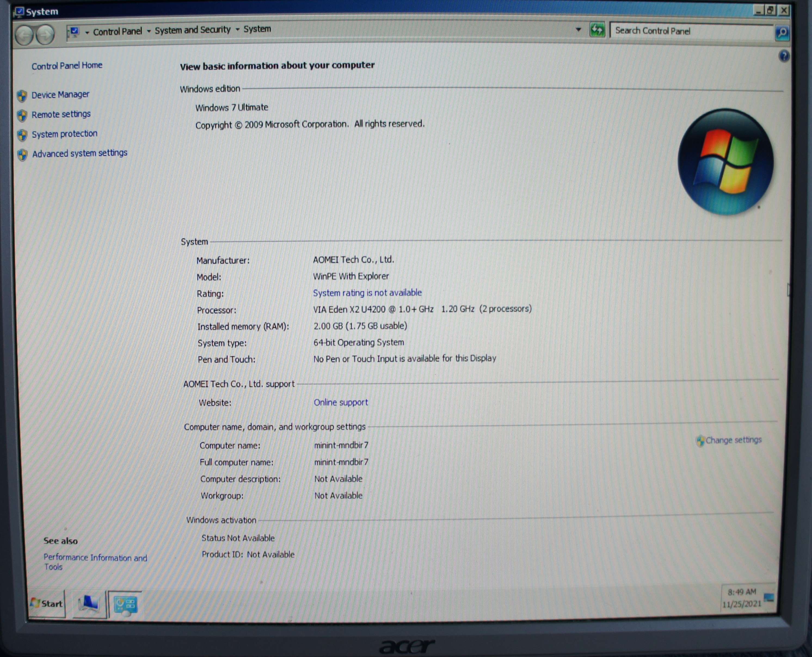Click the Search Control Panel field
Screen dimensions: 812x657
click(691, 31)
